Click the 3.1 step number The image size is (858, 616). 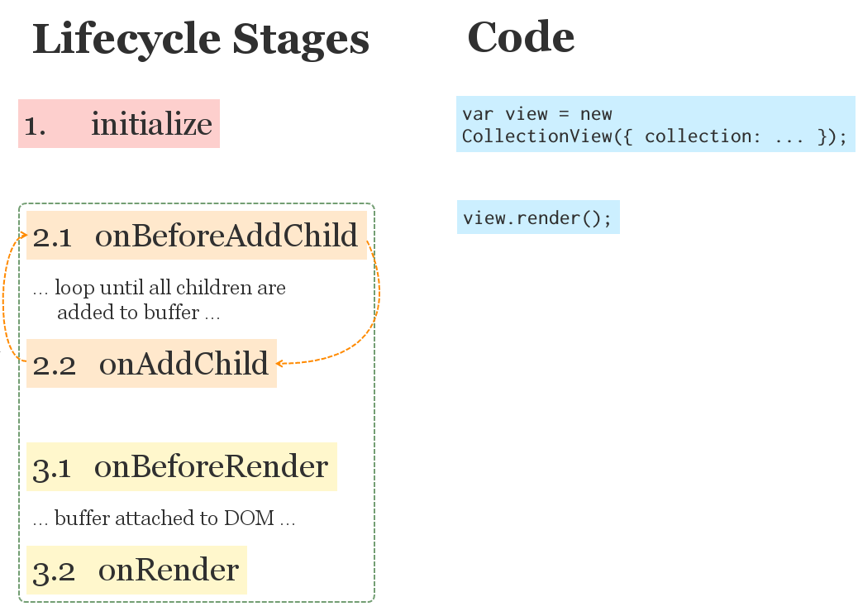point(51,470)
